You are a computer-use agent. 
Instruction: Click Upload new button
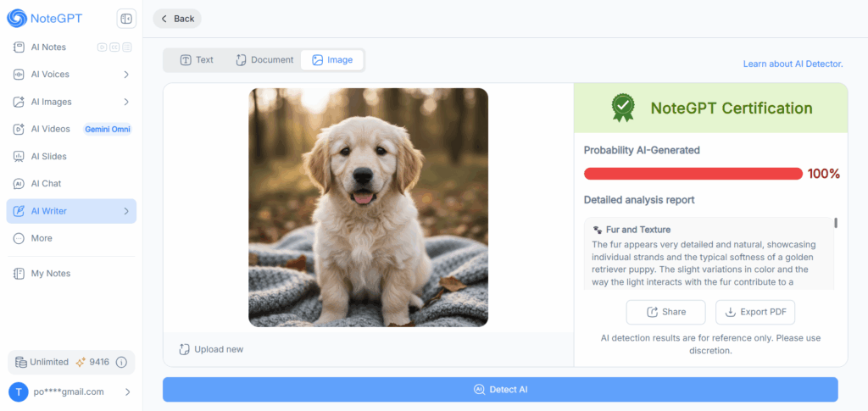point(211,349)
